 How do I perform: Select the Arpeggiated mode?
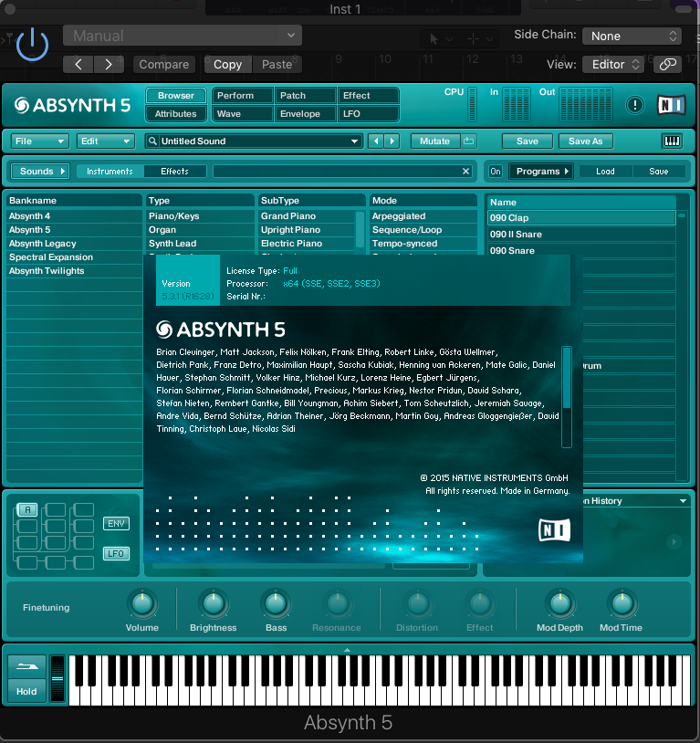pos(423,216)
